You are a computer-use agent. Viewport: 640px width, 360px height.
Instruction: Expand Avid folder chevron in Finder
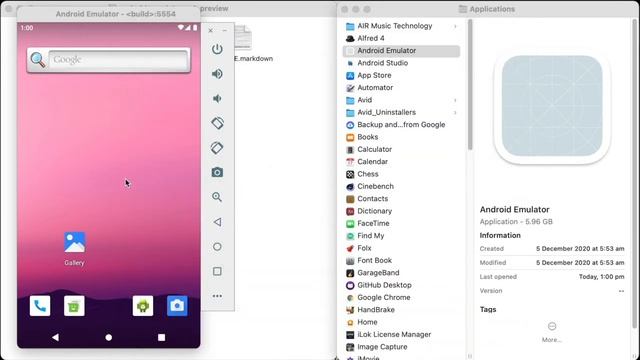click(x=455, y=100)
